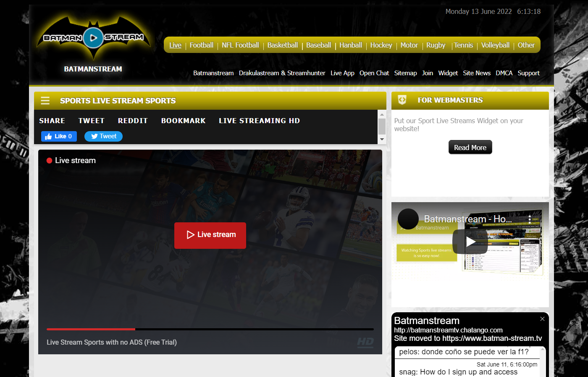This screenshot has width=588, height=377.
Task: Click the For Webmasters widget icon
Action: click(402, 100)
